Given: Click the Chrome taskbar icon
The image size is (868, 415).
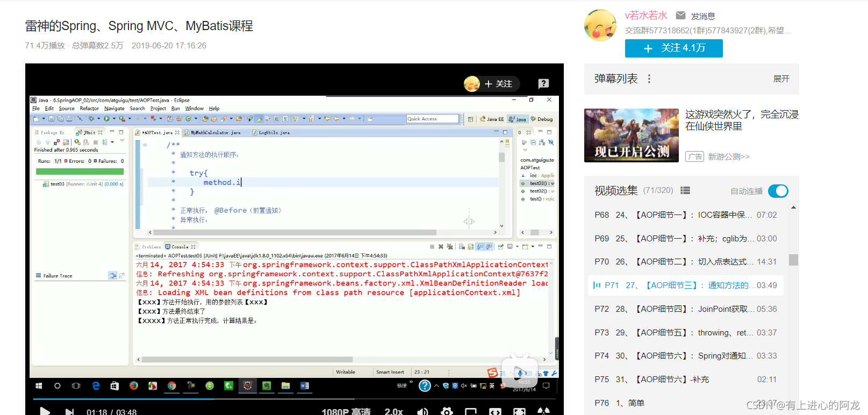Looking at the screenshot, I should coord(171,386).
